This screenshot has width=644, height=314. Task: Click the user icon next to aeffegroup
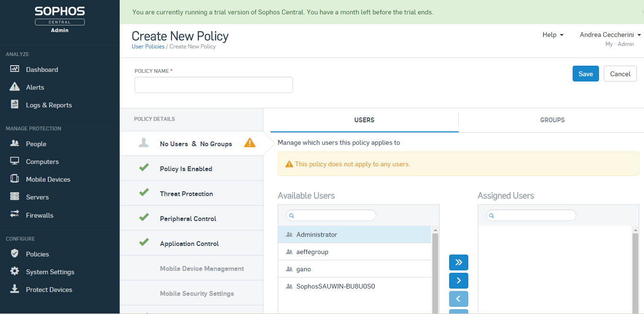289,252
